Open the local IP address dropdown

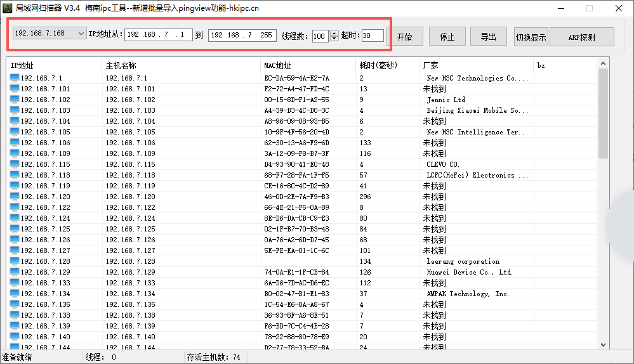[81, 34]
